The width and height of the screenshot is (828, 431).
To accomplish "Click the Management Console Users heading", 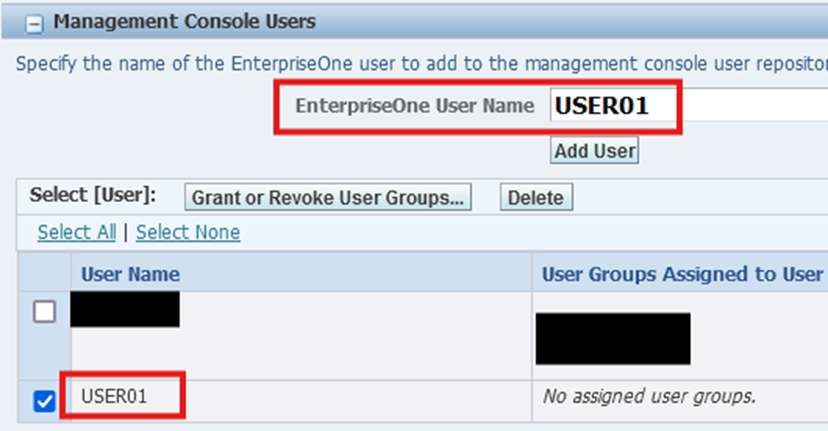I will coord(184,21).
